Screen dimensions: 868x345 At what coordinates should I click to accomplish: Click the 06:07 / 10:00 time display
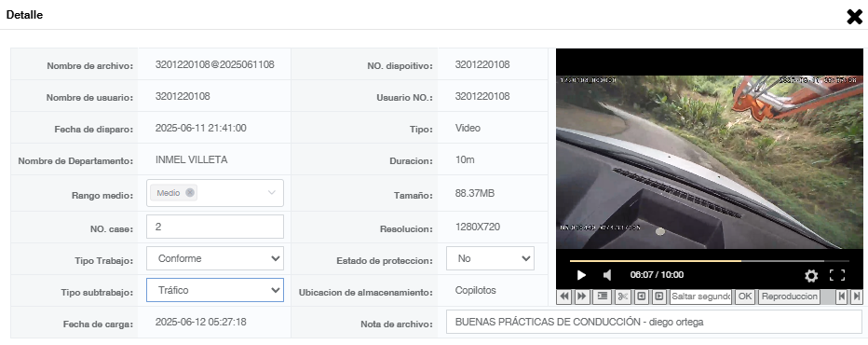[657, 275]
